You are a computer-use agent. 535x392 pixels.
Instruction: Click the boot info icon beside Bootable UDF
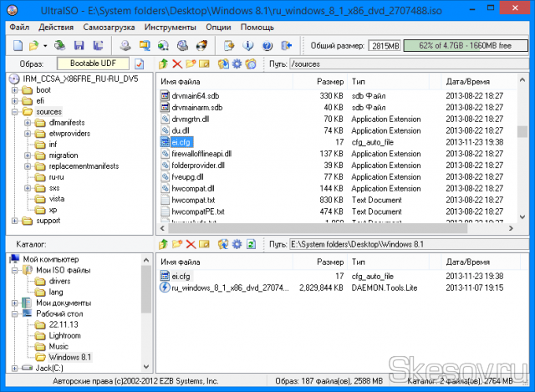pyautogui.click(x=140, y=64)
